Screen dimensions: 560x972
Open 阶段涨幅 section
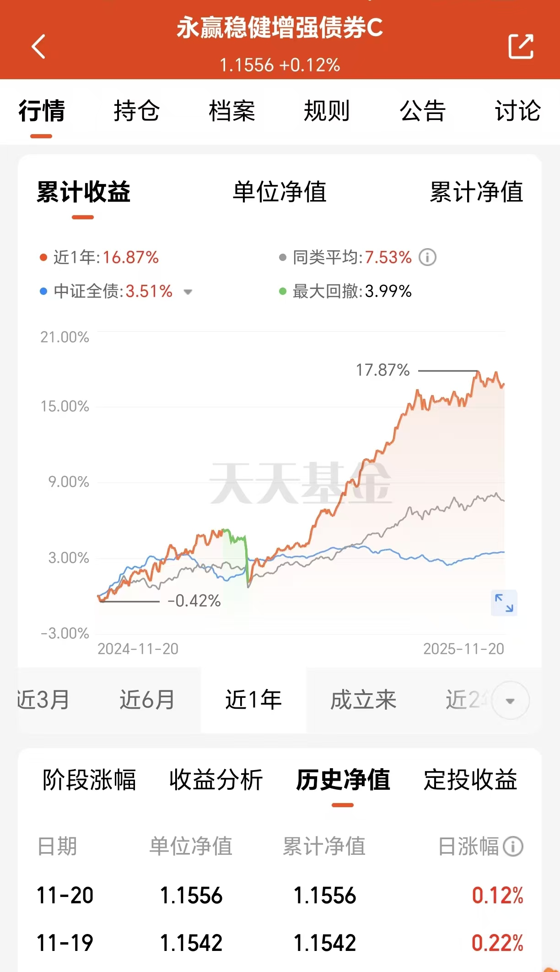click(x=89, y=780)
